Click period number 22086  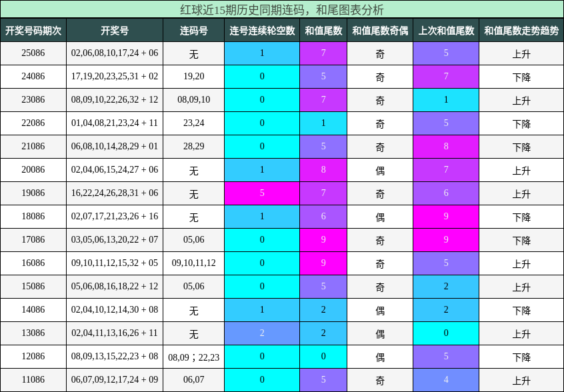[x=33, y=123]
